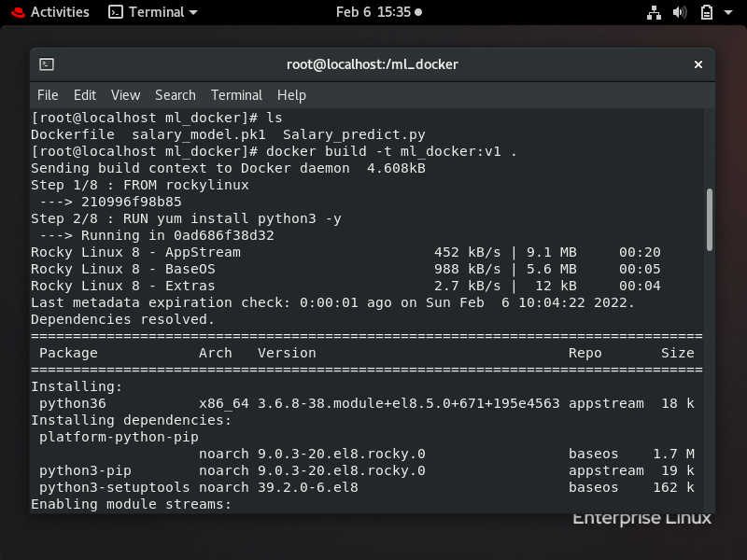Open the Help menu

click(x=291, y=95)
